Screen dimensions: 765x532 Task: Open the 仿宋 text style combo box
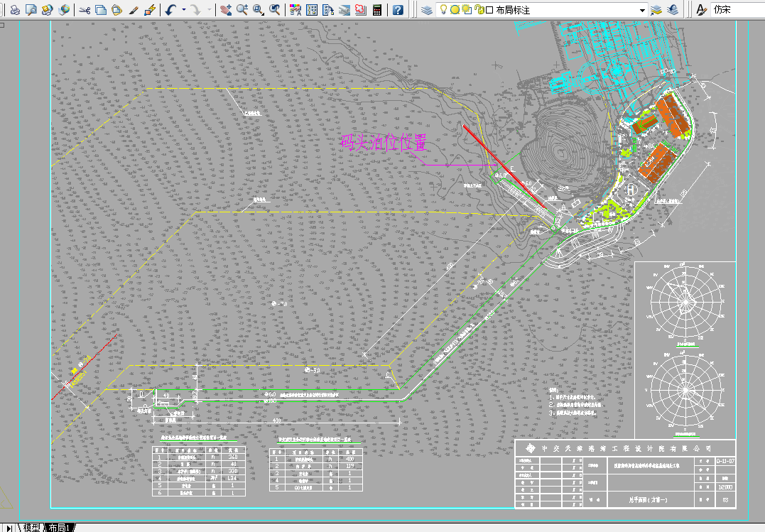(x=738, y=10)
